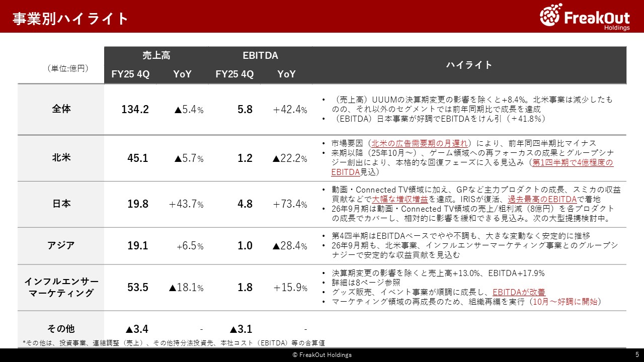Select the +42.4% total EBITDA YoY
644x362 pixels.
pos(290,110)
